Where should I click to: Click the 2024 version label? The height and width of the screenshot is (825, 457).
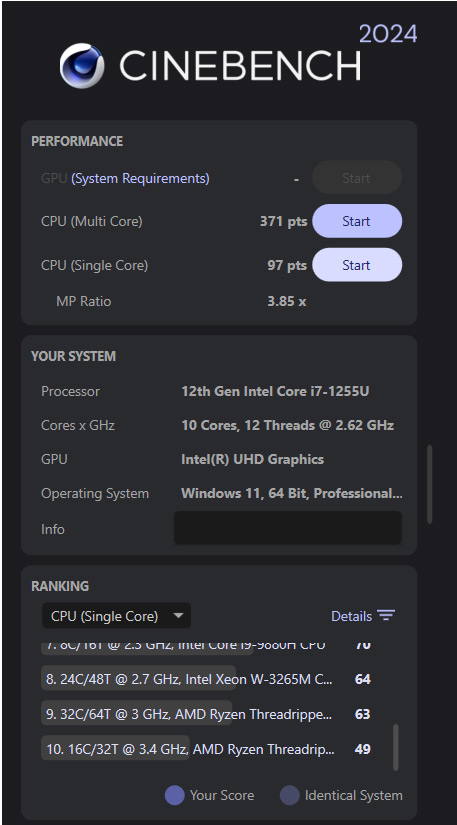click(x=388, y=35)
